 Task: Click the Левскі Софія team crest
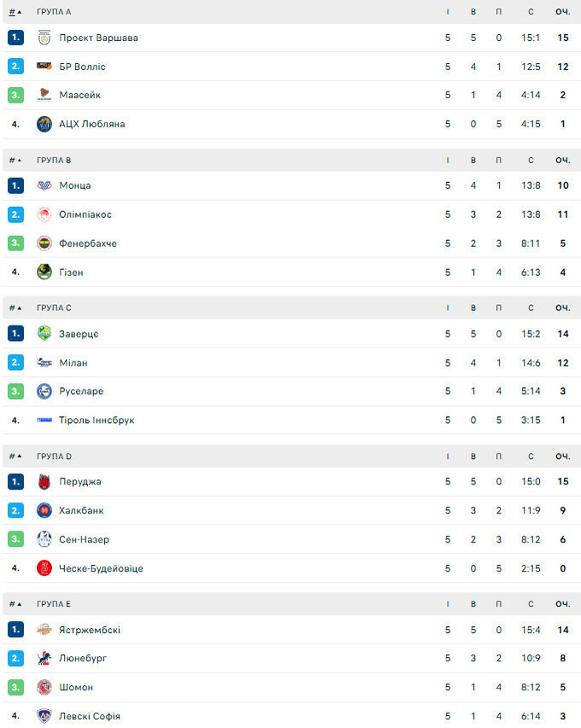(44, 716)
